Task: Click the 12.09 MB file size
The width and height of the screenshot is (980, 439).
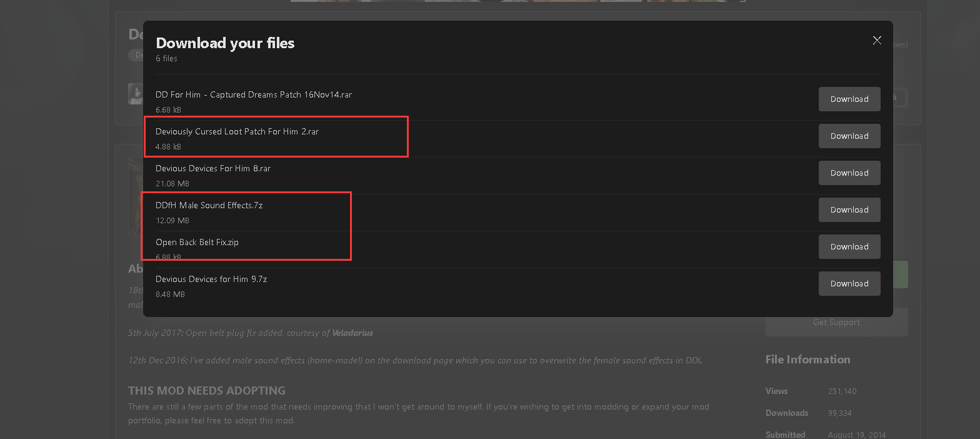Action: 172,221
